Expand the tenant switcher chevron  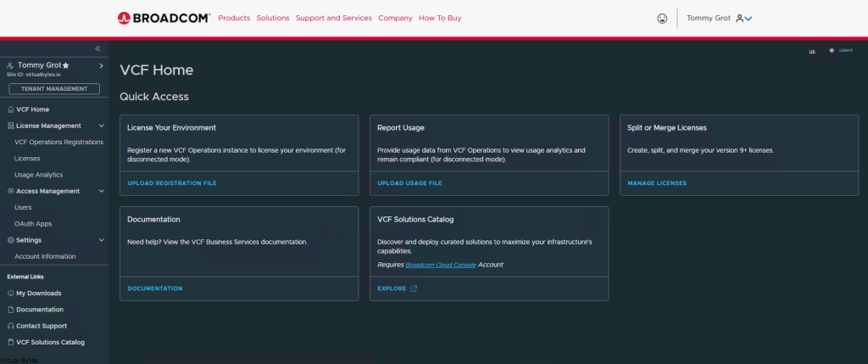102,65
